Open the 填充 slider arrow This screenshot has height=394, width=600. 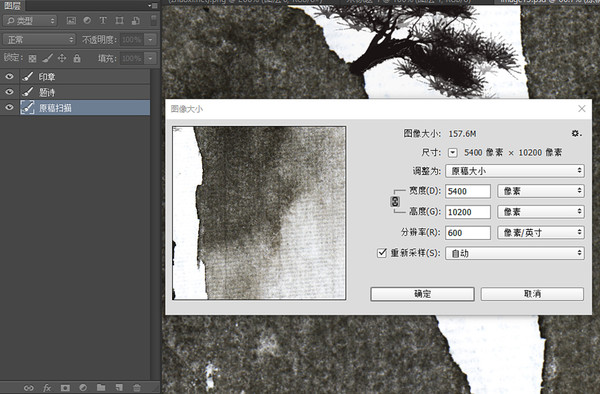pyautogui.click(x=150, y=59)
